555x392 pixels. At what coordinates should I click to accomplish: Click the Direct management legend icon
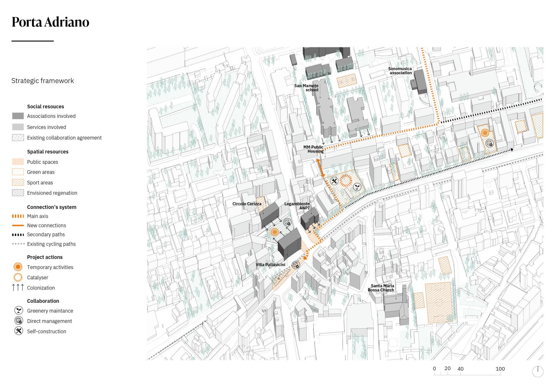tap(18, 321)
